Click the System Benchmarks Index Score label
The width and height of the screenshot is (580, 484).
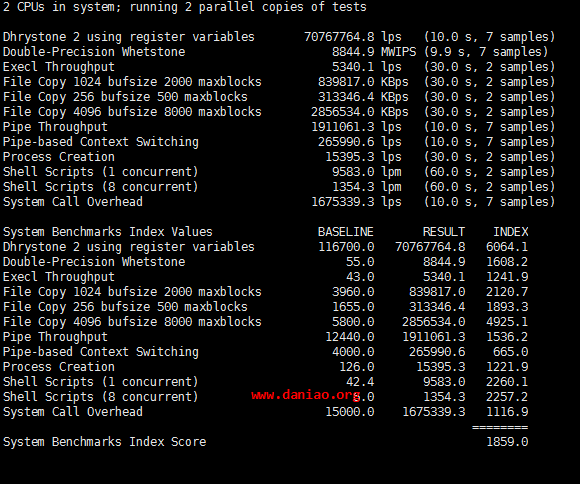(104, 442)
